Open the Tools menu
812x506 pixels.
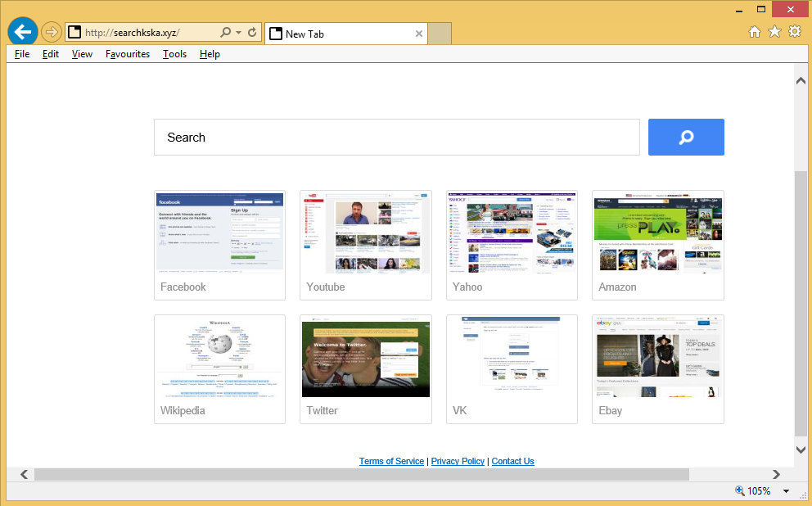[x=174, y=54]
